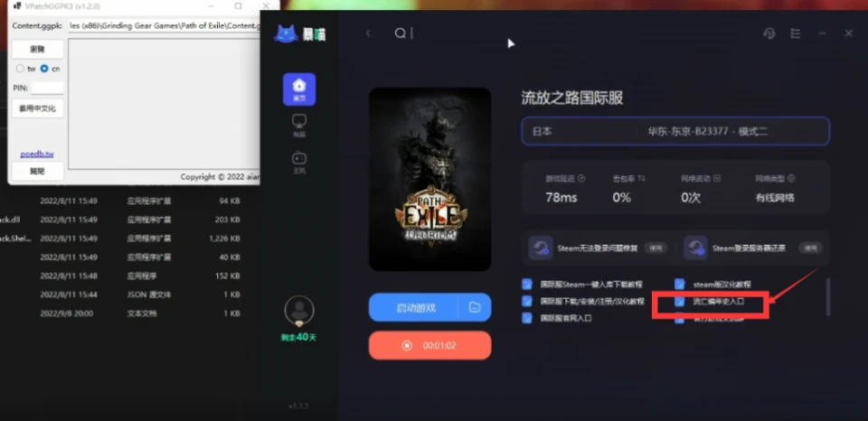This screenshot has height=421, width=868.
Task: Open game folder icon beside launch button
Action: tap(475, 307)
